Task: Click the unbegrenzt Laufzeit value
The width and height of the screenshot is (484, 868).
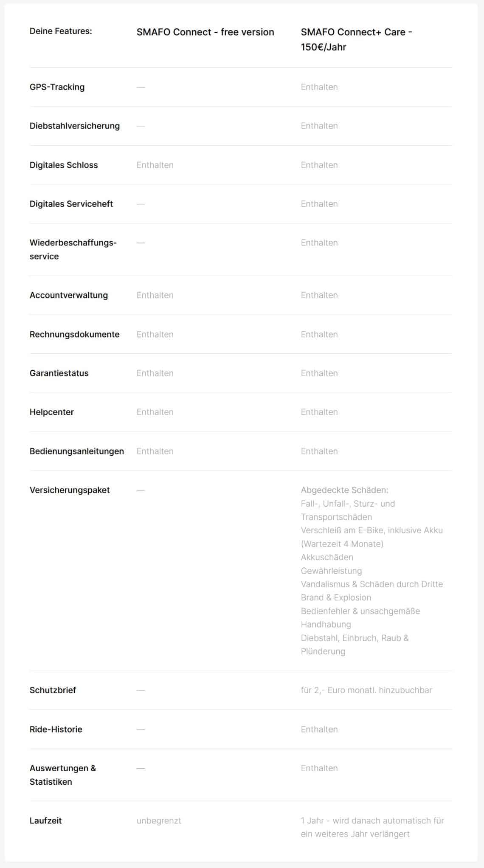Action: (159, 820)
